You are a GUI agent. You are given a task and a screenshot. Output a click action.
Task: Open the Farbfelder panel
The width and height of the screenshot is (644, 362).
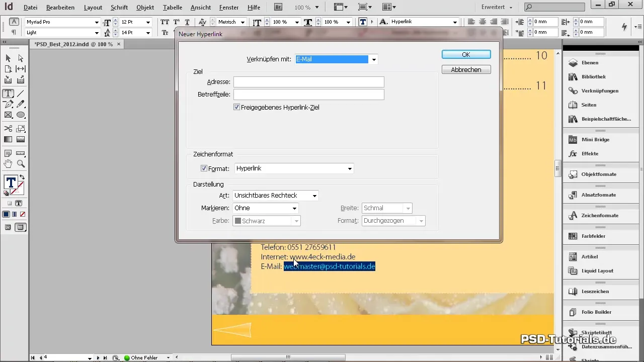tap(593, 236)
